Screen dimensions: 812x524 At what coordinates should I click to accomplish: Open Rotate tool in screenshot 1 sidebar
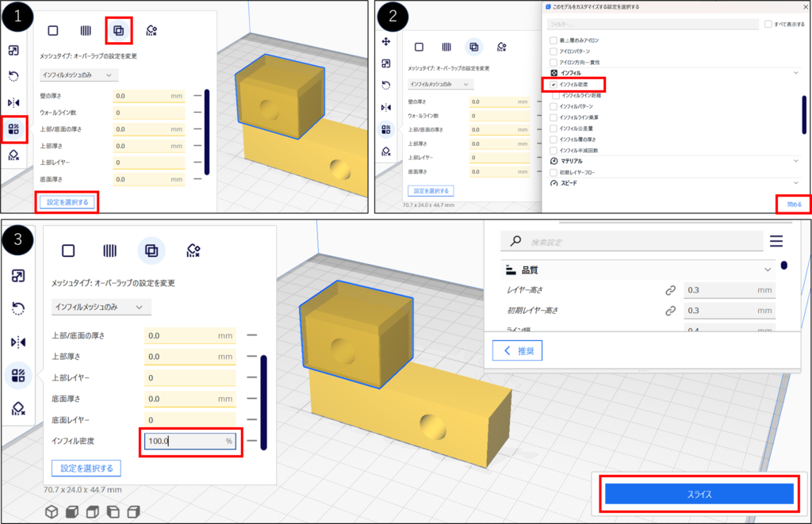pos(14,76)
